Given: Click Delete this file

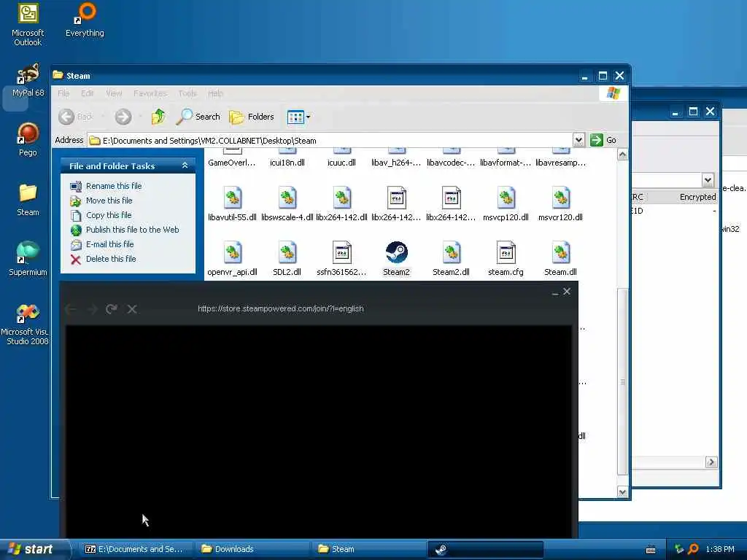Looking at the screenshot, I should coord(103,259).
